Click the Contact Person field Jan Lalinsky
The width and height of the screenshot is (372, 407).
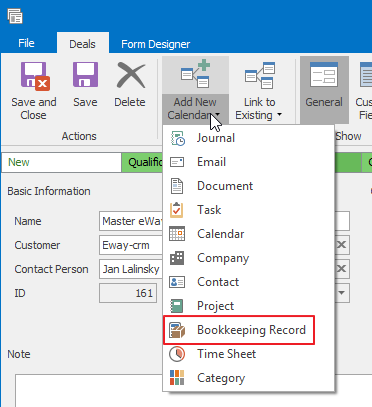click(131, 269)
